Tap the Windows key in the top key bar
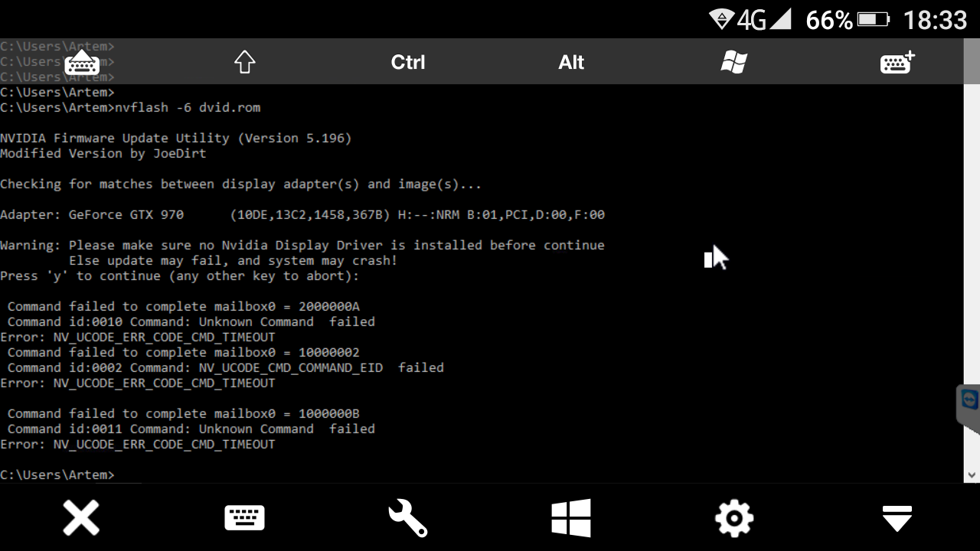Screen dimensions: 980x551 click(733, 62)
